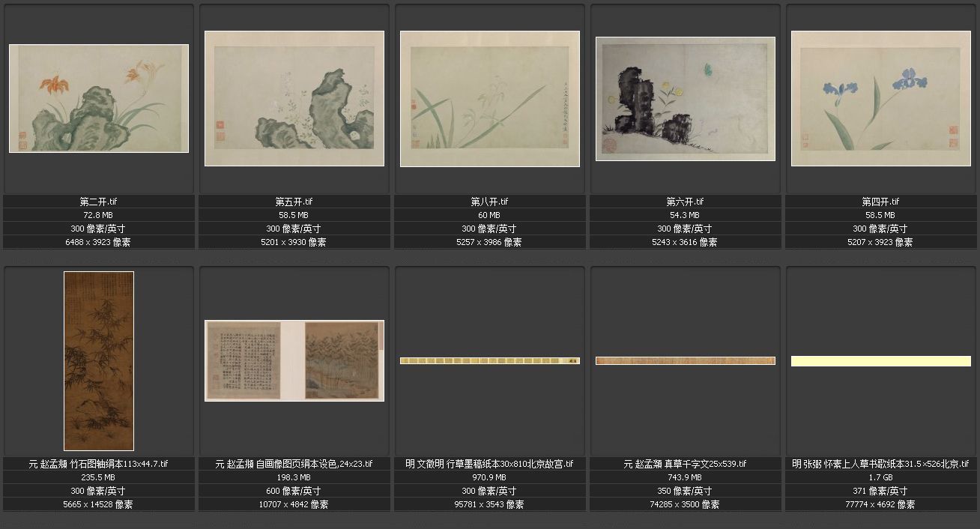Click the filename label 第八开.tif

pos(490,202)
